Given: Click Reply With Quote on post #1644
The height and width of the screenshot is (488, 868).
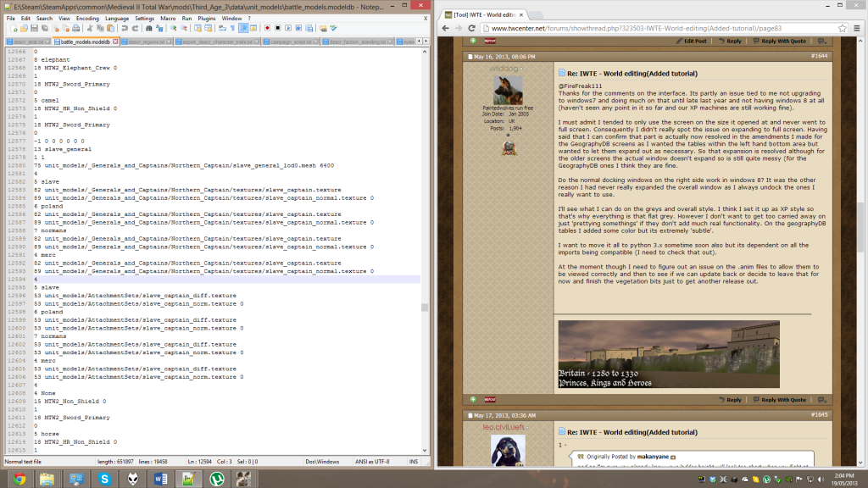Looking at the screenshot, I should [782, 400].
